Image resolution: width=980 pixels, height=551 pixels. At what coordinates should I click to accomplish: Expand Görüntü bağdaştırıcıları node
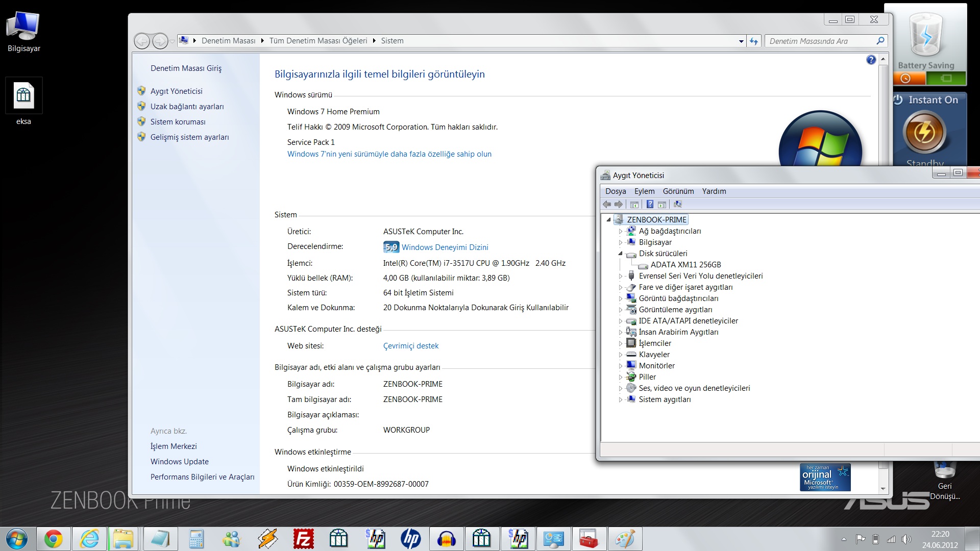pos(621,298)
